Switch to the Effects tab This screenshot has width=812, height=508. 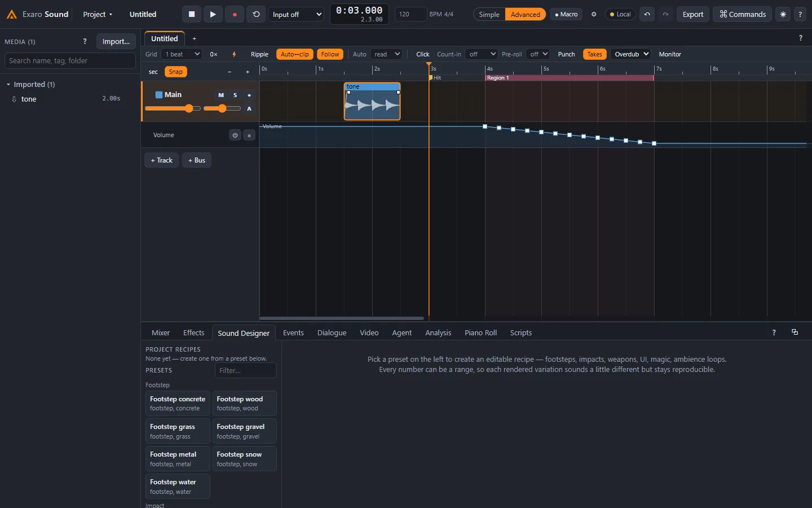[193, 332]
